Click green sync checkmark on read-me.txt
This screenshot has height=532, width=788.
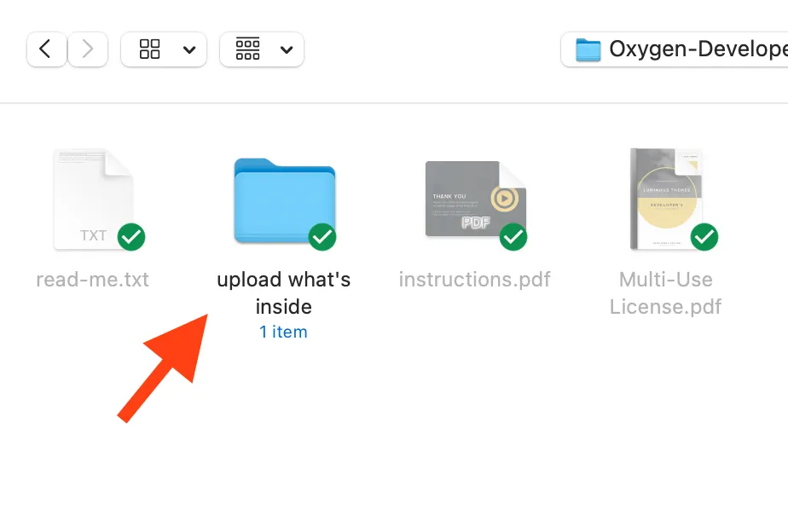tap(131, 237)
